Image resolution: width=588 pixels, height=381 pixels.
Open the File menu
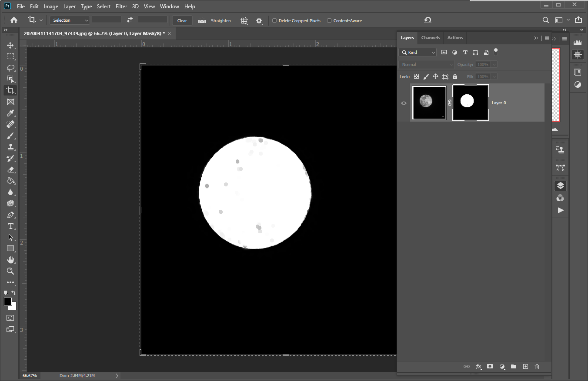point(21,7)
